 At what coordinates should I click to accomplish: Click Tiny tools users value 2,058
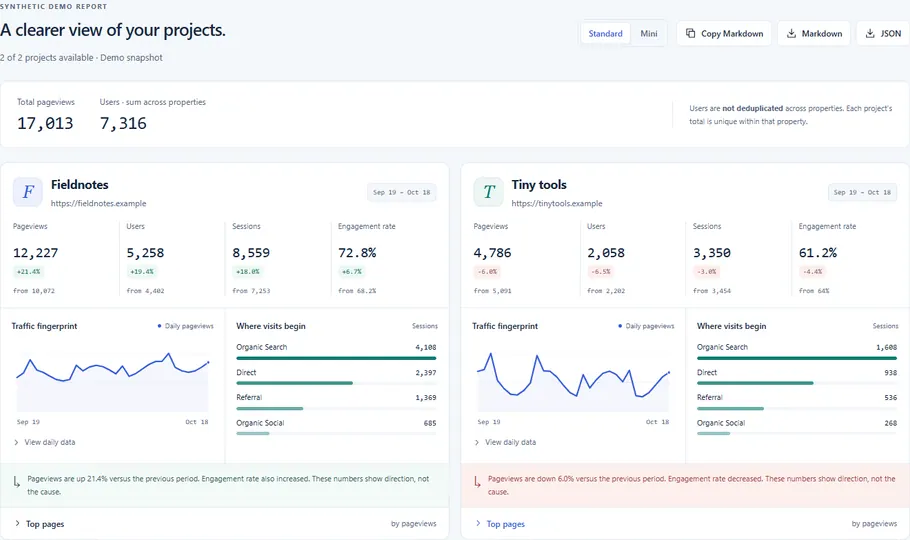(606, 253)
